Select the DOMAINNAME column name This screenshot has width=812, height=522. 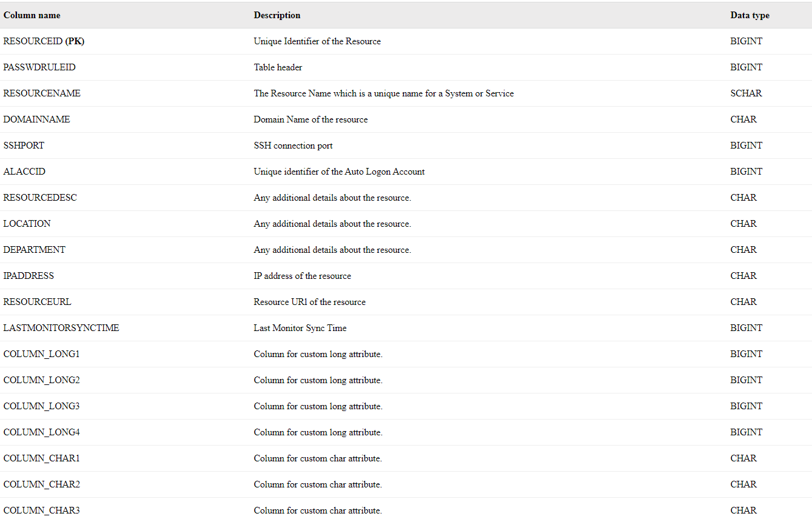[37, 119]
